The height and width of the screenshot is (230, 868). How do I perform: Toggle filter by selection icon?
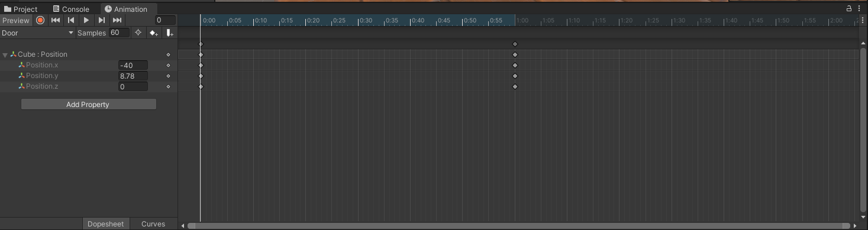138,33
